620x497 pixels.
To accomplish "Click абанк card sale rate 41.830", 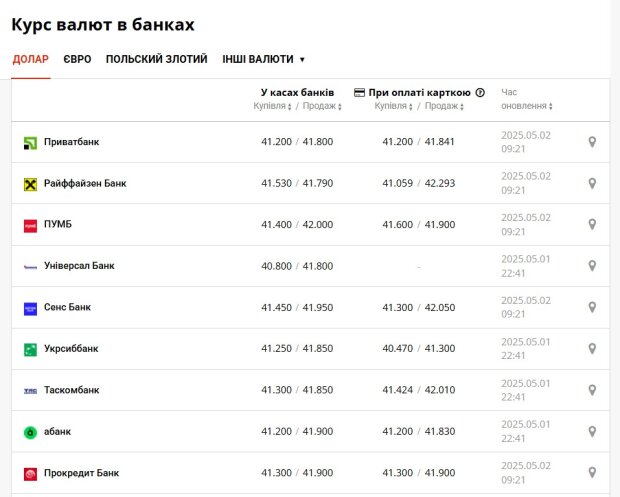I will 440,431.
